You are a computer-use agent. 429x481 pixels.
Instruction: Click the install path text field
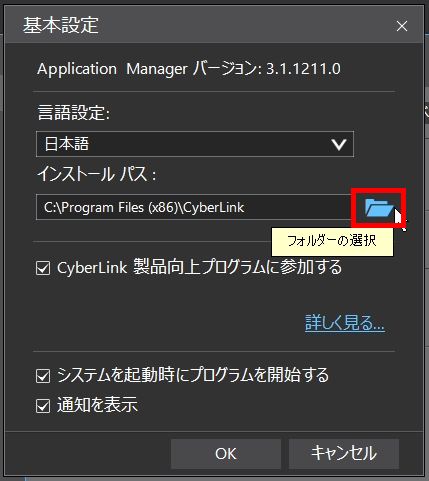coord(193,207)
